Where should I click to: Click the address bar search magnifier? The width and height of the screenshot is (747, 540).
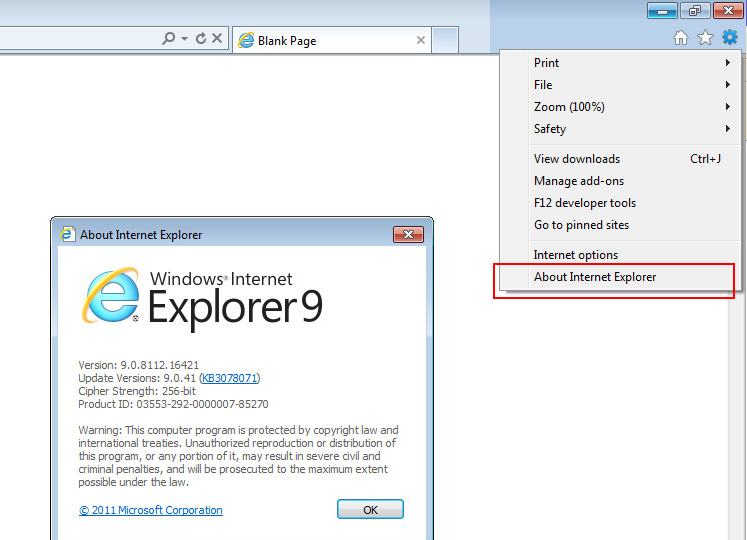coord(168,38)
